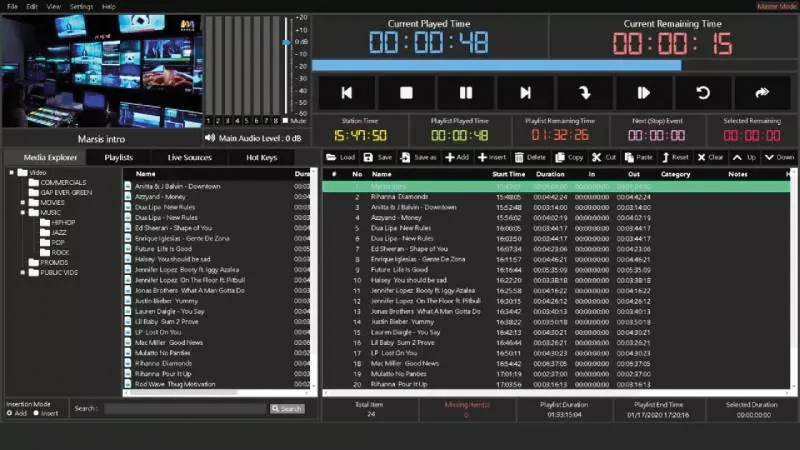Screen dimensions: 800x450
Task: Open the View menu
Action: 54,7
